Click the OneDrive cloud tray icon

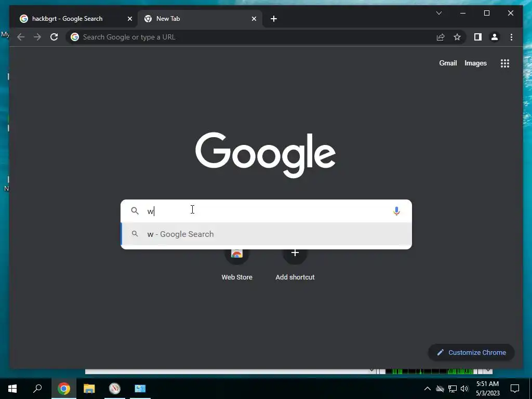tap(440, 389)
